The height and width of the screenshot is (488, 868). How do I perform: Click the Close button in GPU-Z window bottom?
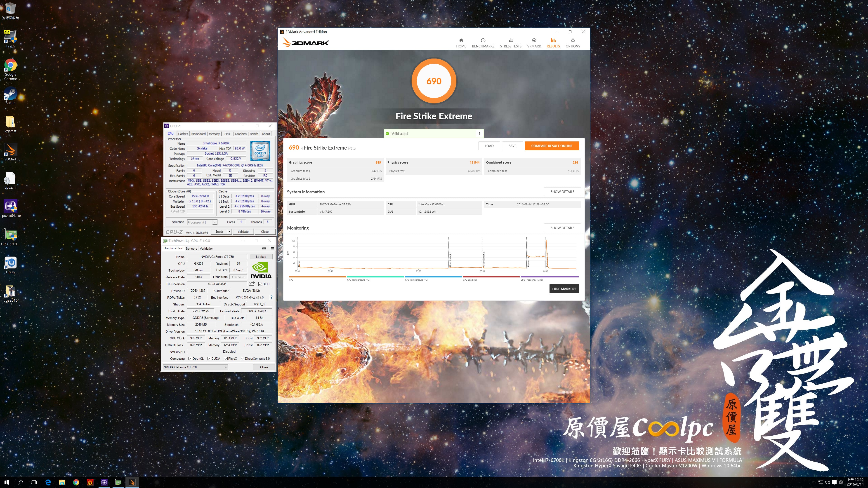(264, 367)
